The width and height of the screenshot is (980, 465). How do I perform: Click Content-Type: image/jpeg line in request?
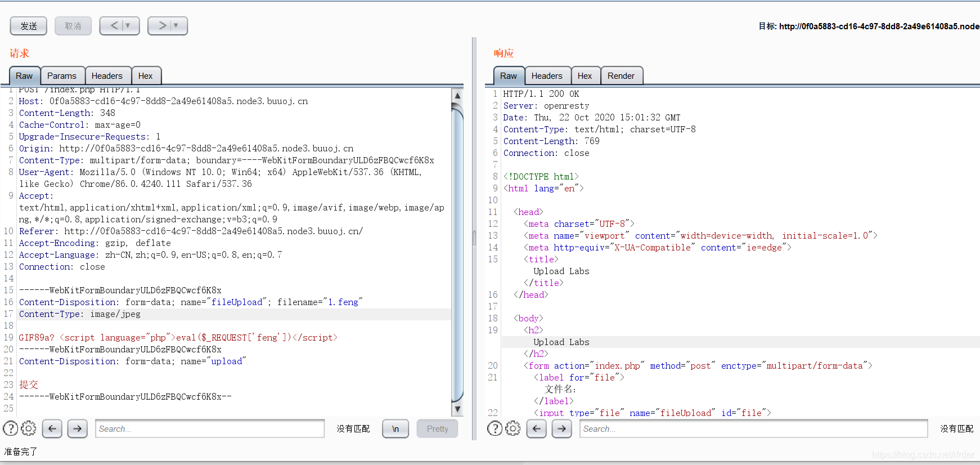pos(80,314)
